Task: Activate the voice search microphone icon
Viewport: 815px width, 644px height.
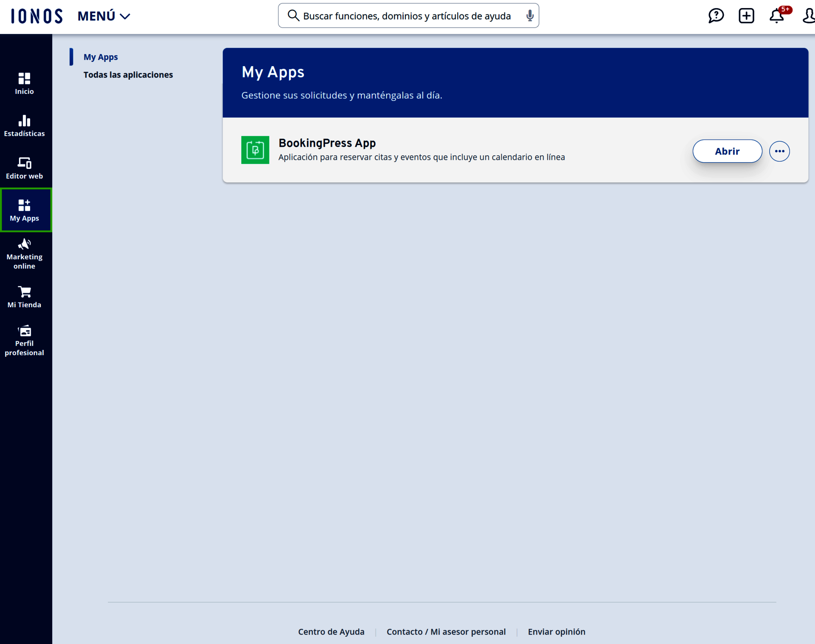Action: coord(529,16)
